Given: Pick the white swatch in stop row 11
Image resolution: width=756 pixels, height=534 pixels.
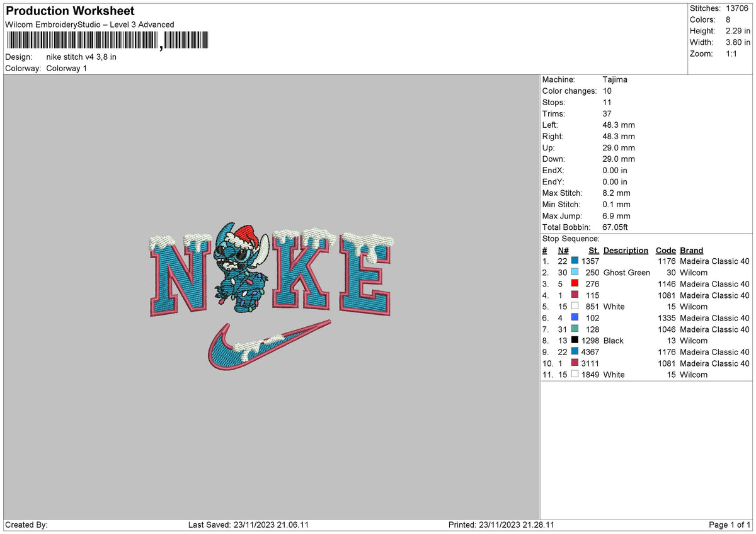Looking at the screenshot, I should [x=575, y=375].
